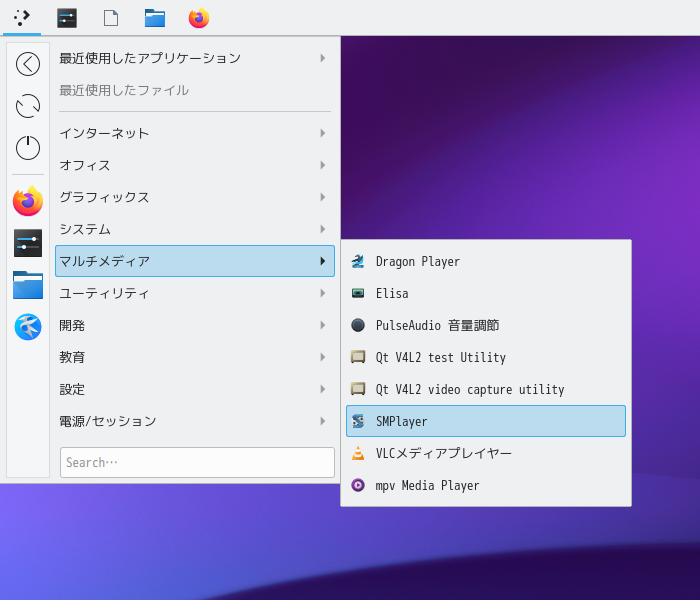Click the mpv Media Player icon
Screen dimensions: 700x600
click(358, 485)
